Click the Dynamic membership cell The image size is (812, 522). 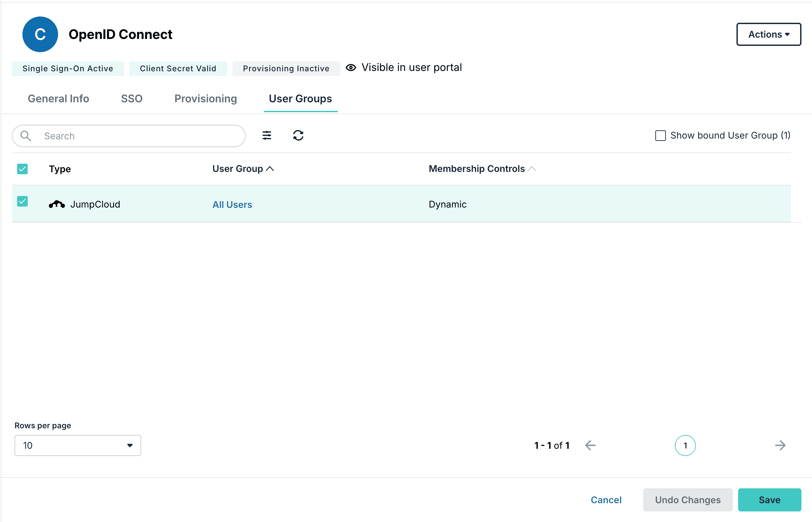448,204
